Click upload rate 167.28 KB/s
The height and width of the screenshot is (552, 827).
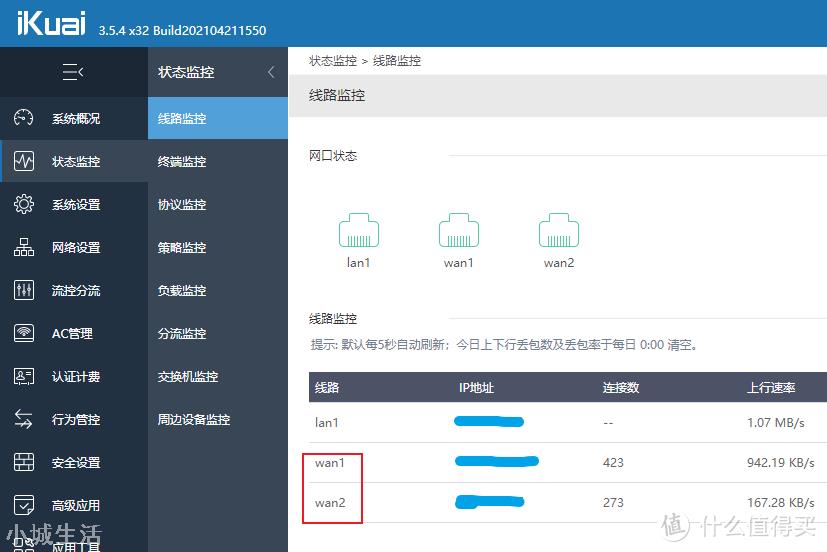tap(781, 503)
